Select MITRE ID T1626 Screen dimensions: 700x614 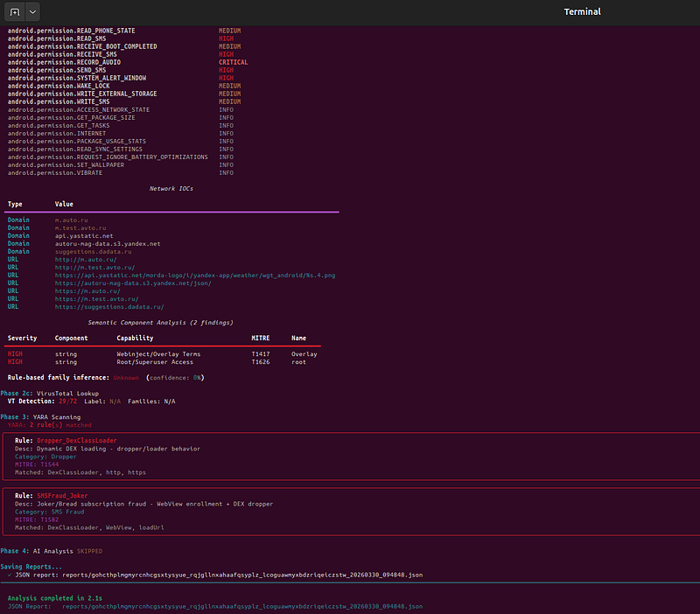point(260,362)
